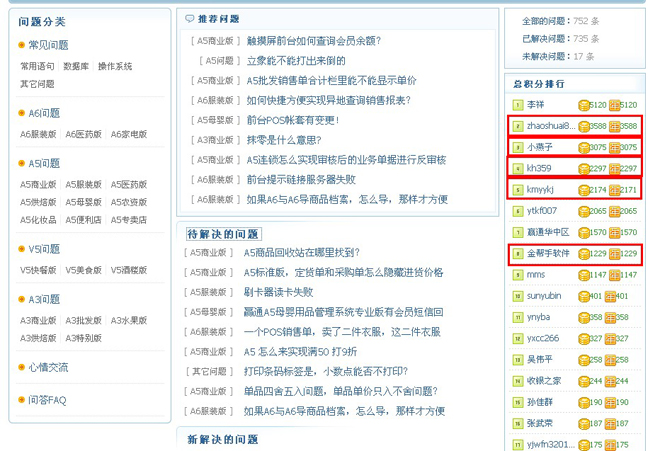Select the 数据库 subcategory
This screenshot has height=451, width=660.
coord(76,67)
